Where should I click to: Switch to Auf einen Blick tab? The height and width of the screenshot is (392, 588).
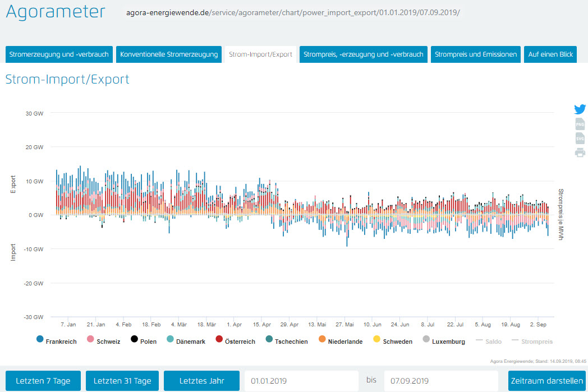550,54
